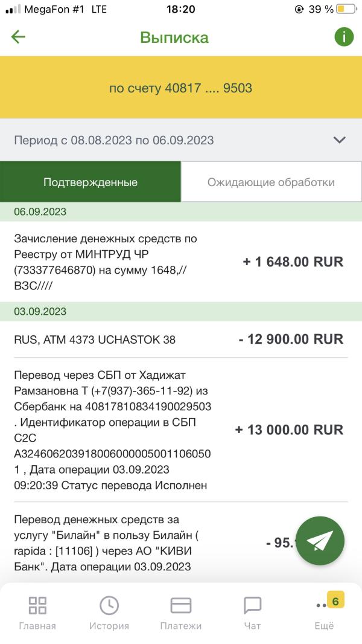Expand the period dropdown chevron
This screenshot has height=644, width=362.
pyautogui.click(x=340, y=140)
